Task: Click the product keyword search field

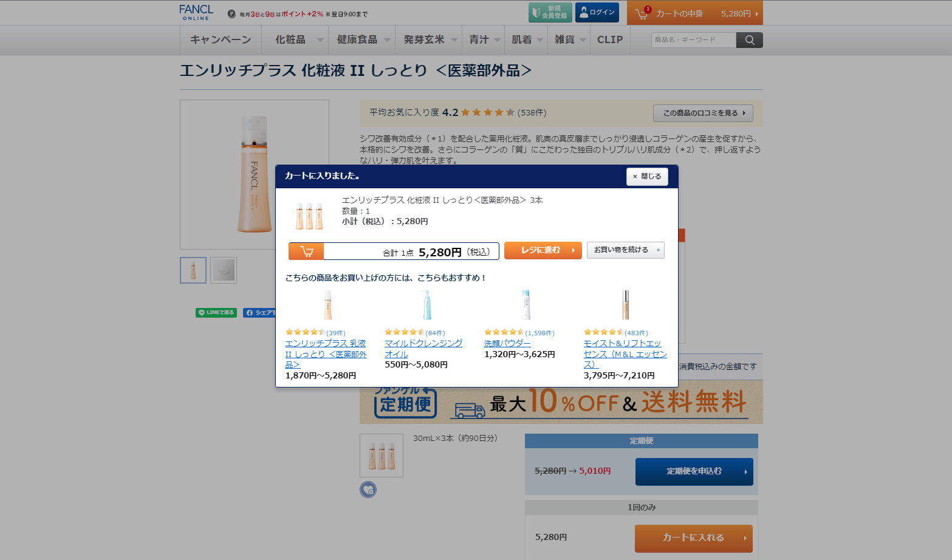Action: pyautogui.click(x=693, y=40)
